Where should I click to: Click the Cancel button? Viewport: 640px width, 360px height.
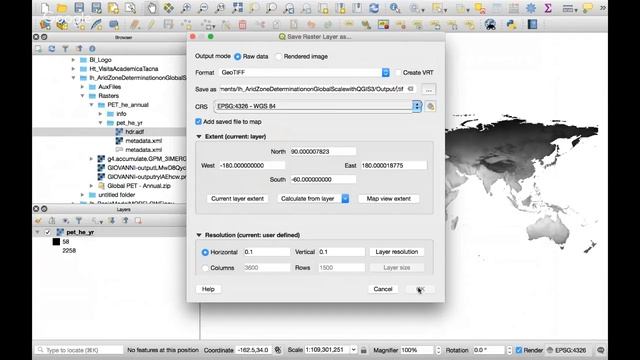click(x=382, y=289)
